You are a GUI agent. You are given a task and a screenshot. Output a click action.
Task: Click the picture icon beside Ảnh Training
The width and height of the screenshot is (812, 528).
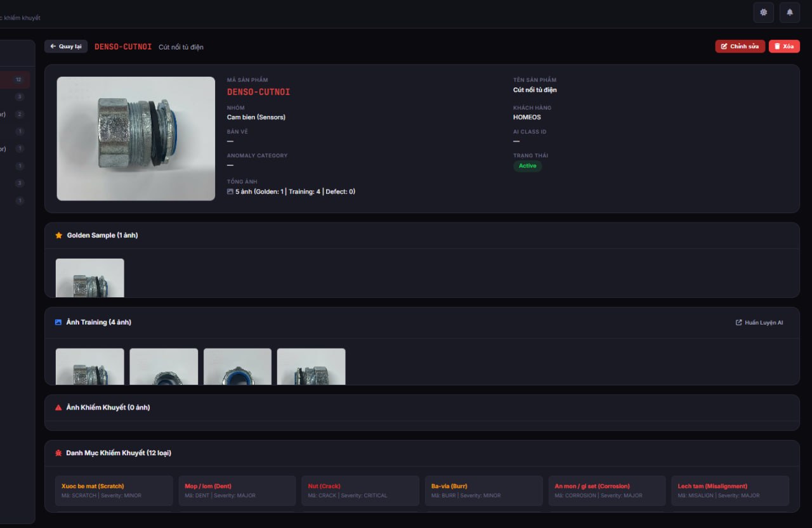point(58,322)
